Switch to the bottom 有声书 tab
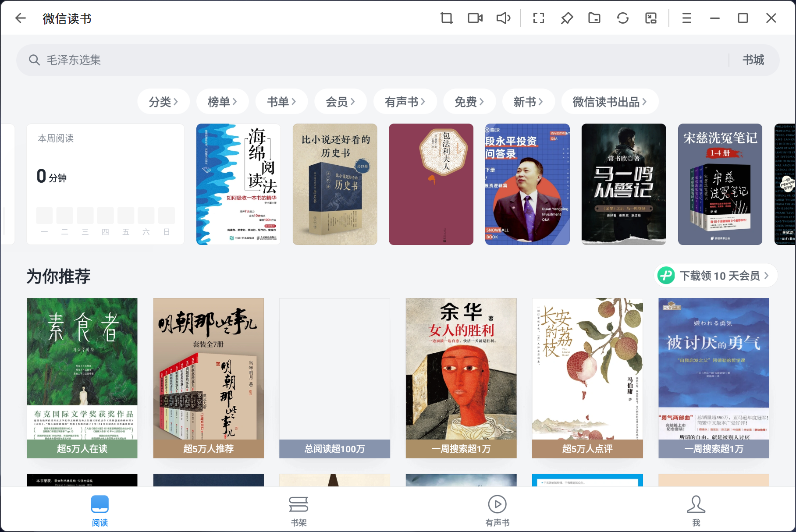Viewport: 796px width, 532px height. point(497,511)
